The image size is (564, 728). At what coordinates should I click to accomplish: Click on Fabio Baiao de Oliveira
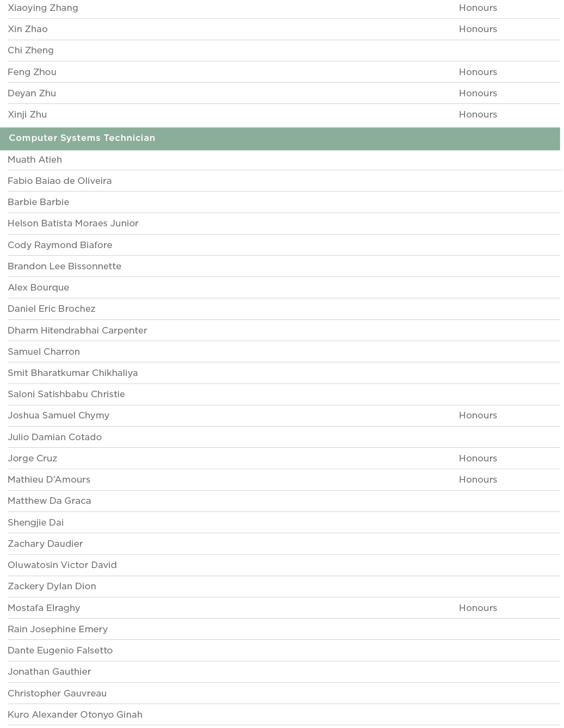click(x=60, y=181)
